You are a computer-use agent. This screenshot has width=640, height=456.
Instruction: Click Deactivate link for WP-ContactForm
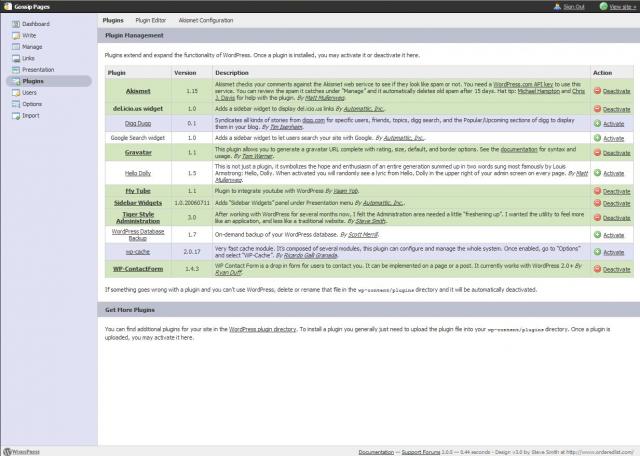(x=616, y=269)
